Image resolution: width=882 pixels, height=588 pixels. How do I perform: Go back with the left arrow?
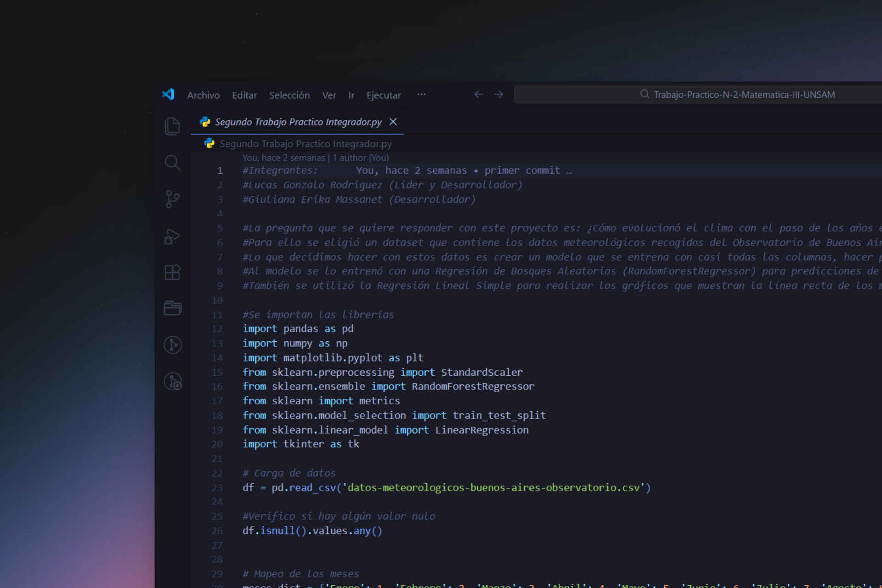click(478, 95)
